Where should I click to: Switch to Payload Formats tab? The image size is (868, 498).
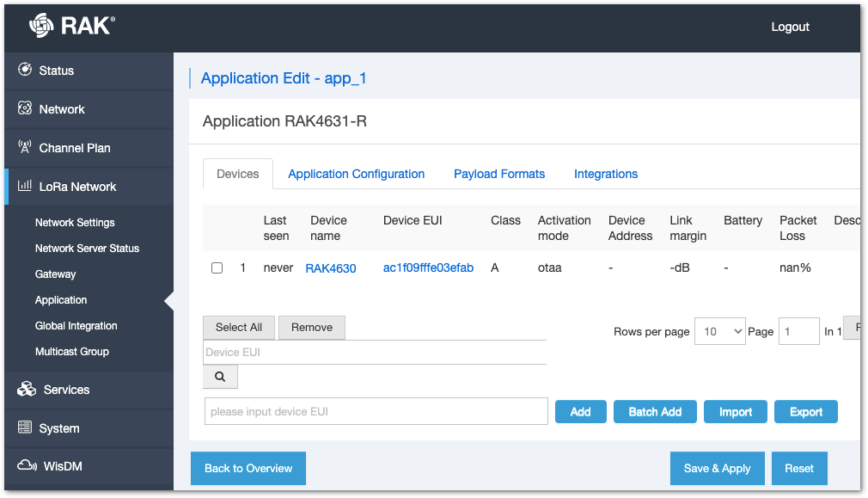pyautogui.click(x=499, y=174)
